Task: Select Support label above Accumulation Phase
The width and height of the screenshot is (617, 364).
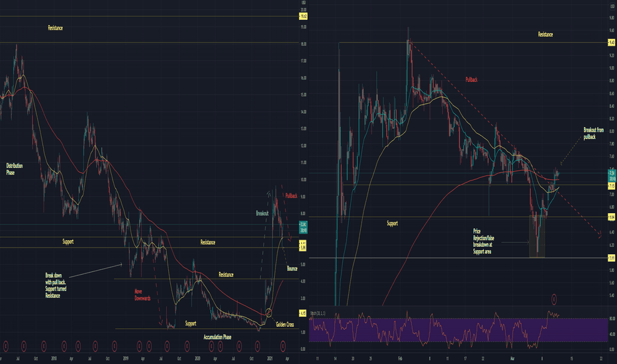Action: pyautogui.click(x=191, y=323)
